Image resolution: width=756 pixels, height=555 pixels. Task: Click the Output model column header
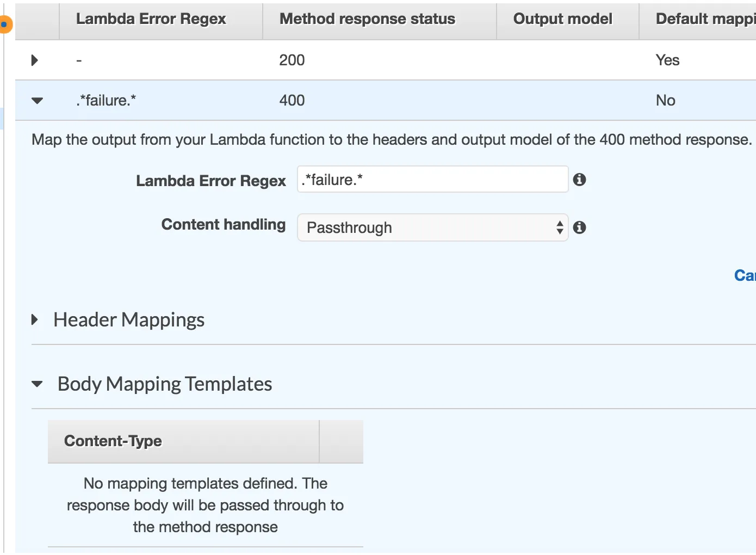[x=562, y=19]
